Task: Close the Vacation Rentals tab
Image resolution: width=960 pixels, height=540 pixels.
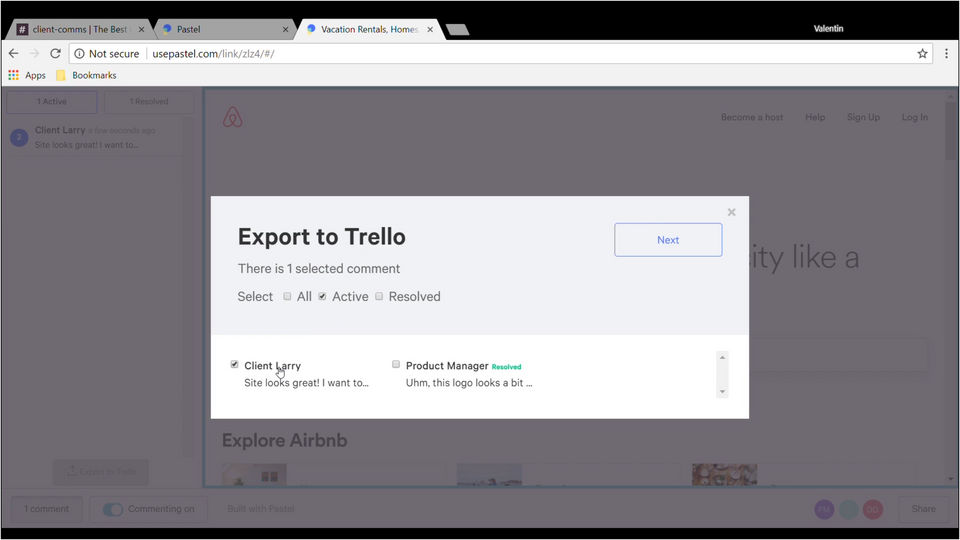Action: (430, 29)
